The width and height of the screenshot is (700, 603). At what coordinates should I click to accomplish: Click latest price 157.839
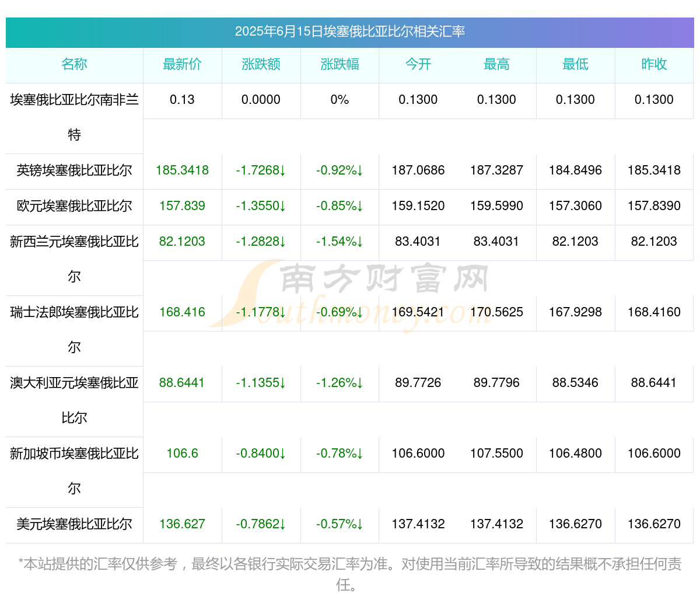(182, 206)
